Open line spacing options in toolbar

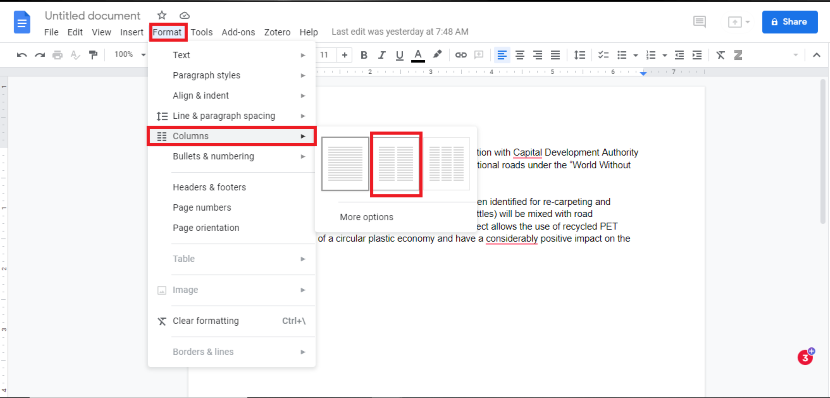click(x=580, y=55)
